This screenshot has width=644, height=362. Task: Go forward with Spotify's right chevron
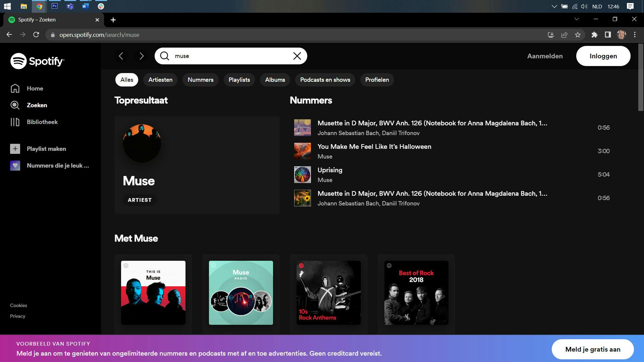(141, 56)
